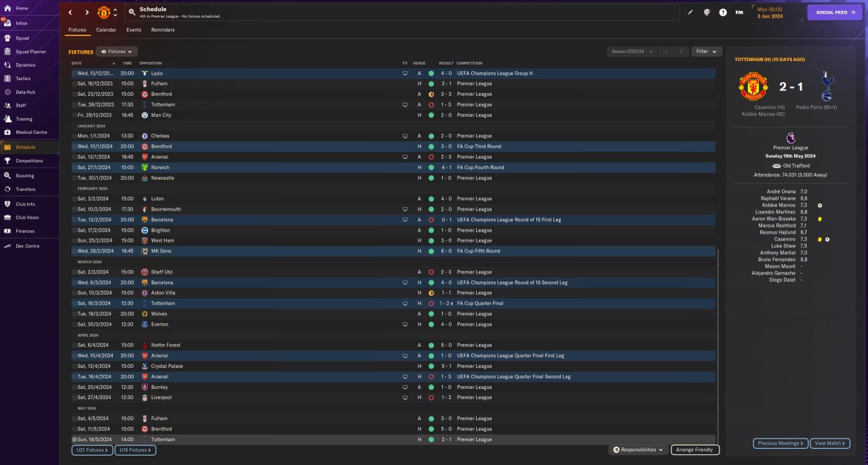
Task: Click the TV icon on Lazio row
Action: click(x=406, y=73)
